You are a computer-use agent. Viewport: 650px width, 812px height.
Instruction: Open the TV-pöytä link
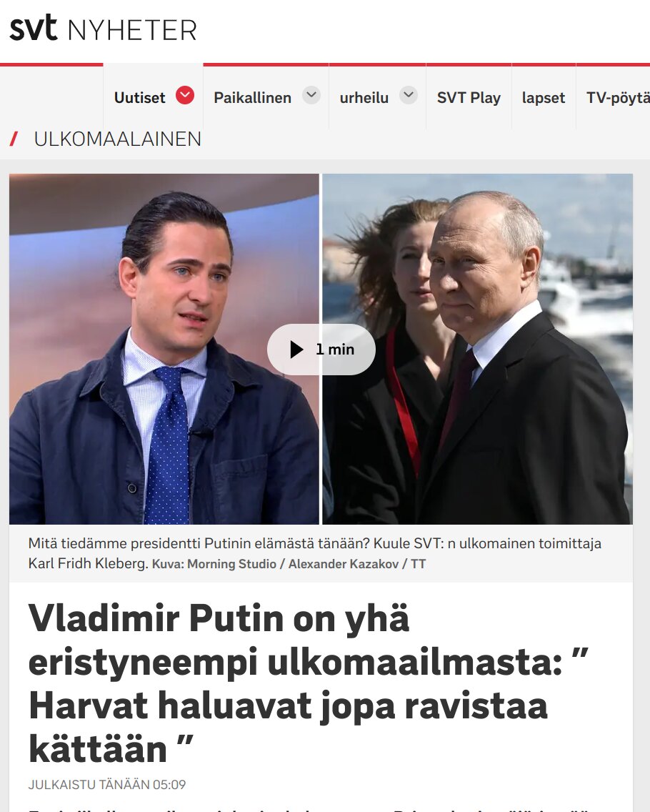coord(618,97)
